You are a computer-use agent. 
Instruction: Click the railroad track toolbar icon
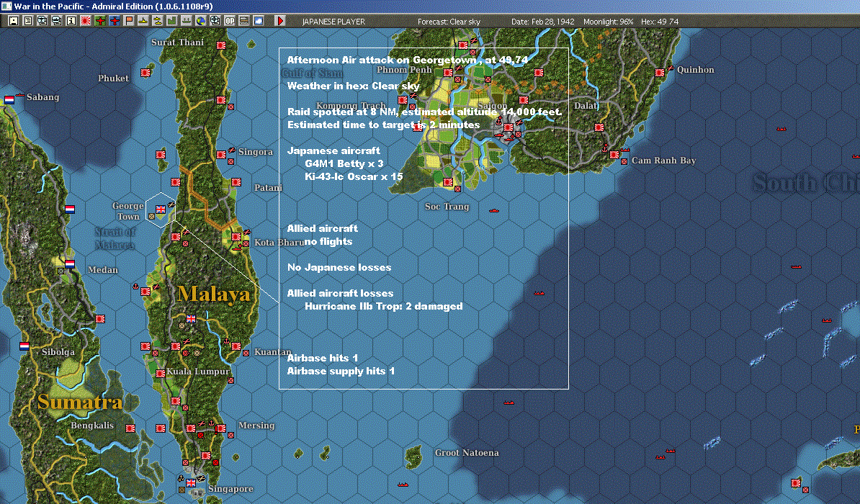(244, 21)
